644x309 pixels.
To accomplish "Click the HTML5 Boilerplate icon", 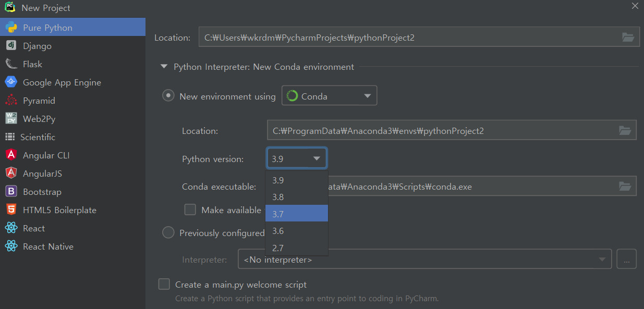I will click(10, 210).
